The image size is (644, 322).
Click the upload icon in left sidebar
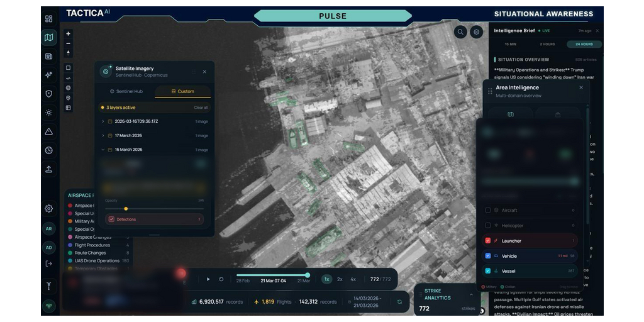(49, 169)
